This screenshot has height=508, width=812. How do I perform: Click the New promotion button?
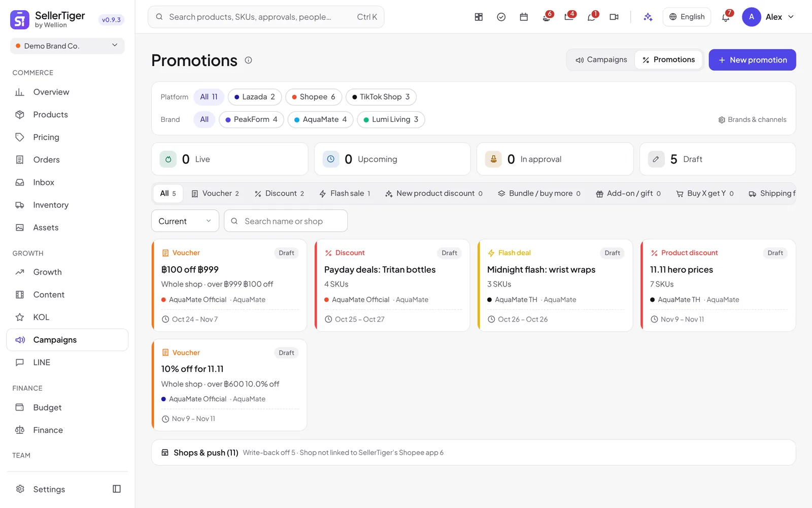[x=752, y=60]
